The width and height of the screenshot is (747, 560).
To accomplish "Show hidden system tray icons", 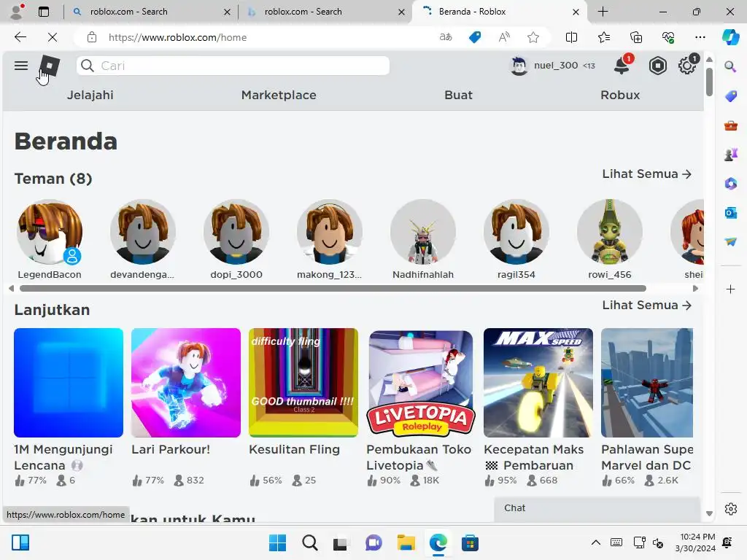I will (595, 542).
